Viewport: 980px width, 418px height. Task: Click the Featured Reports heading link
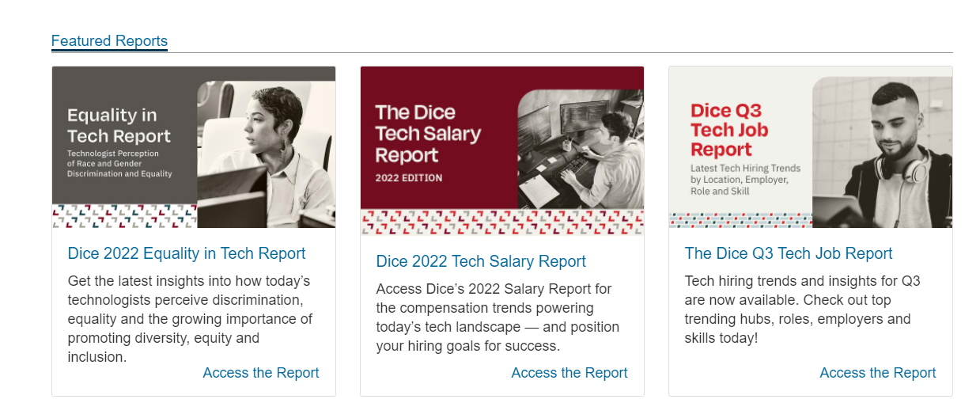point(109,41)
